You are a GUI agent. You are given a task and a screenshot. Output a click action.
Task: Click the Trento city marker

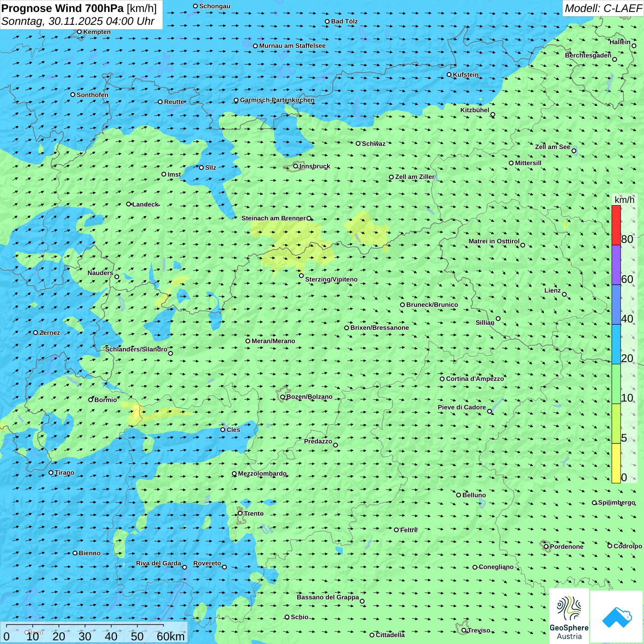[x=240, y=513]
